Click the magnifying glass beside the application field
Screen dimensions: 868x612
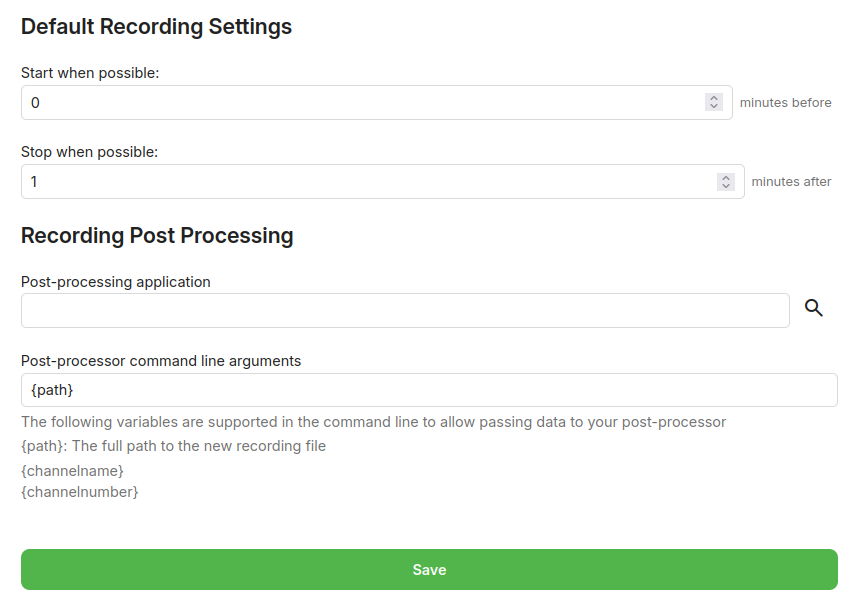[x=813, y=308]
